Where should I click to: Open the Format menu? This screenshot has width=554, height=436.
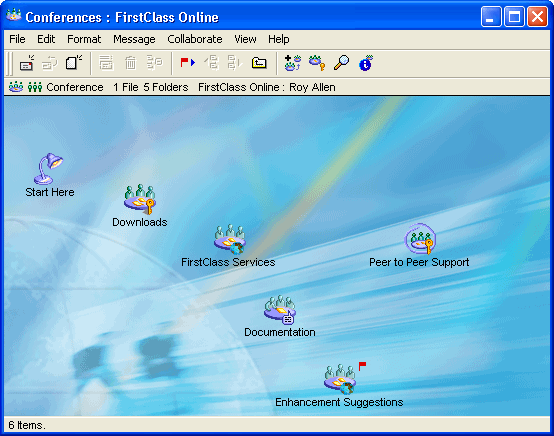(x=84, y=39)
